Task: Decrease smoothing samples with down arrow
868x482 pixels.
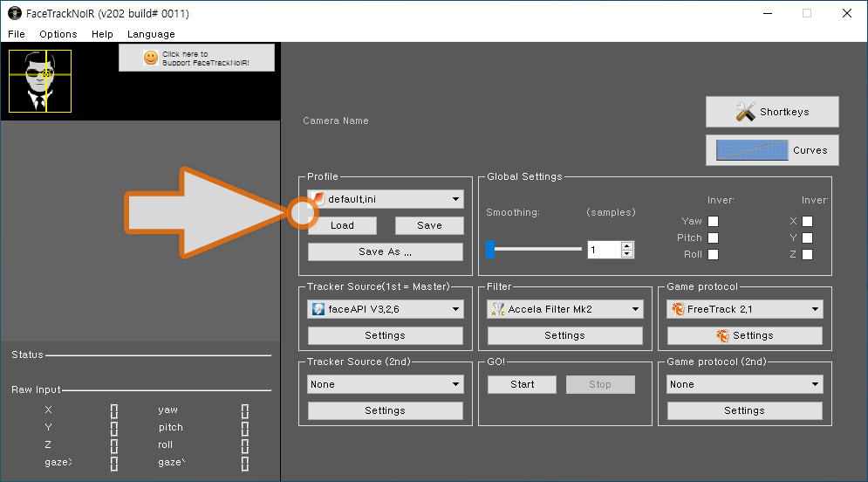Action: [626, 254]
